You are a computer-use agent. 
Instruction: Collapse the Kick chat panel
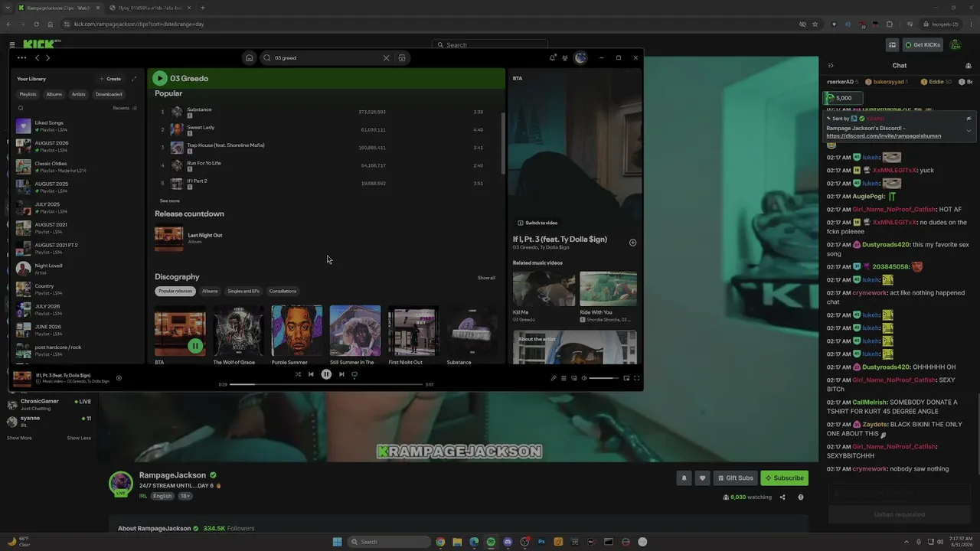831,66
